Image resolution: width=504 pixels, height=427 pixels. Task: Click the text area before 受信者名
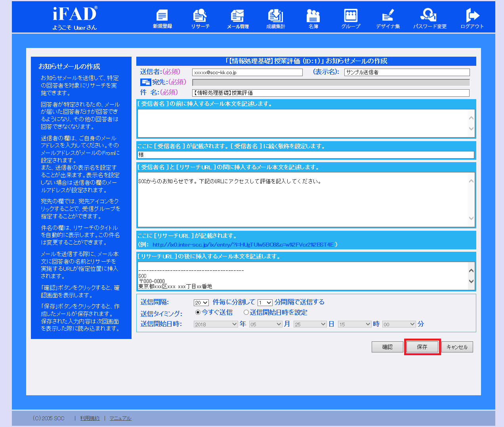coord(306,123)
